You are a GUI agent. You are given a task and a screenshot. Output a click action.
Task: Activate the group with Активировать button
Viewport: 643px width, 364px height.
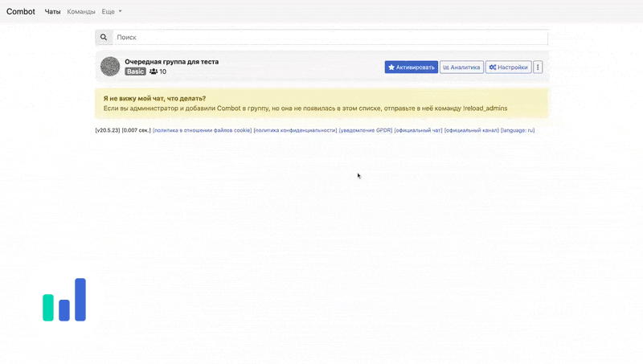(412, 67)
